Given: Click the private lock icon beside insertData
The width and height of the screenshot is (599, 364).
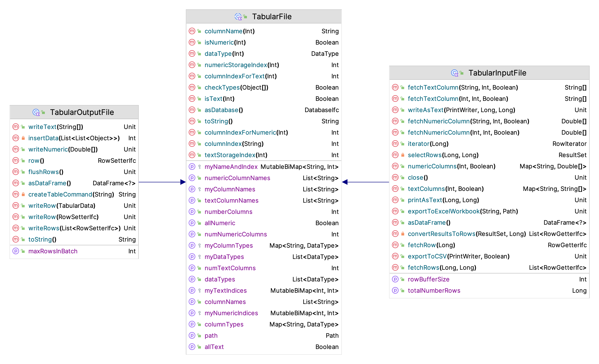Looking at the screenshot, I should [x=23, y=138].
